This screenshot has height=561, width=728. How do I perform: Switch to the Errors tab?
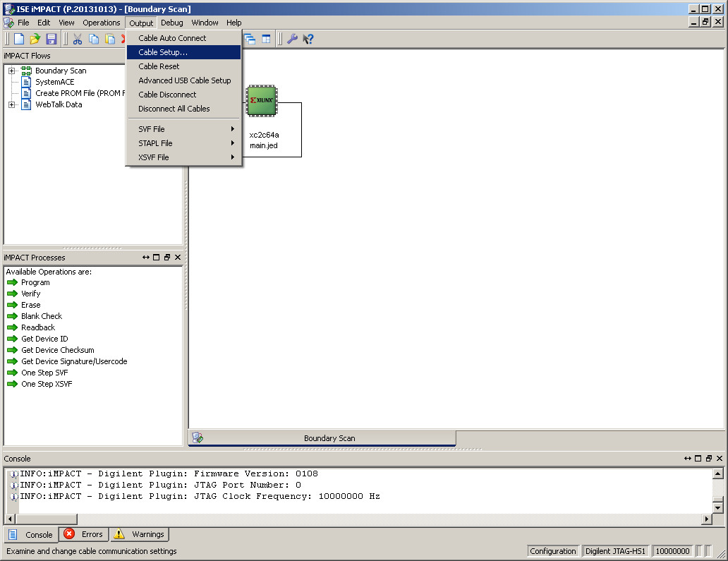point(83,534)
